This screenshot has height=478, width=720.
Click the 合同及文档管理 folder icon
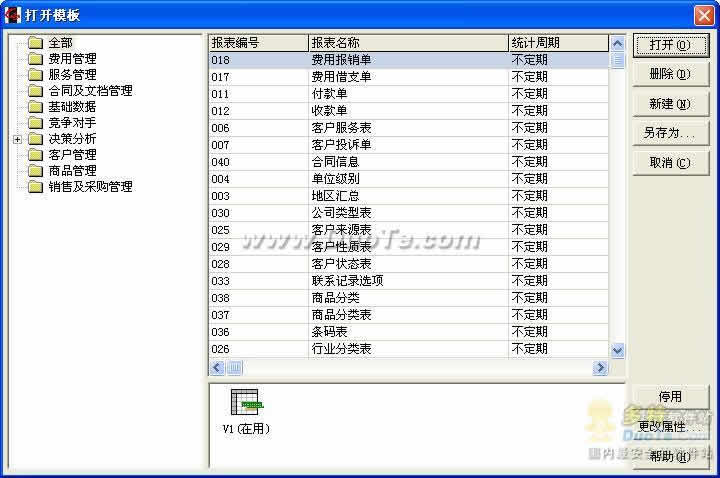35,91
